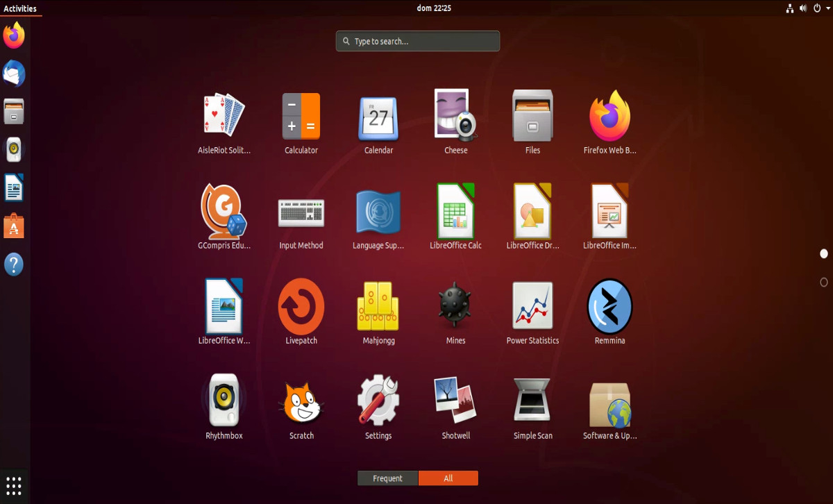
Task: Open Ubuntu Software from the dock
Action: tap(14, 226)
